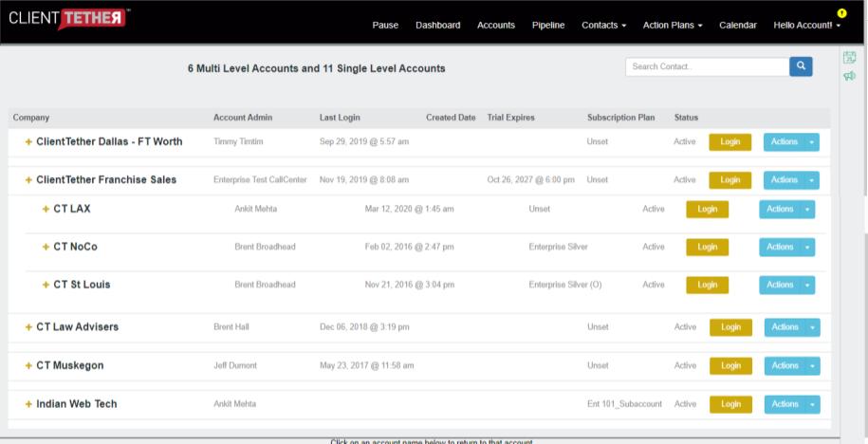This screenshot has width=868, height=444.
Task: Go to Dashboard in top navigation
Action: pyautogui.click(x=438, y=25)
